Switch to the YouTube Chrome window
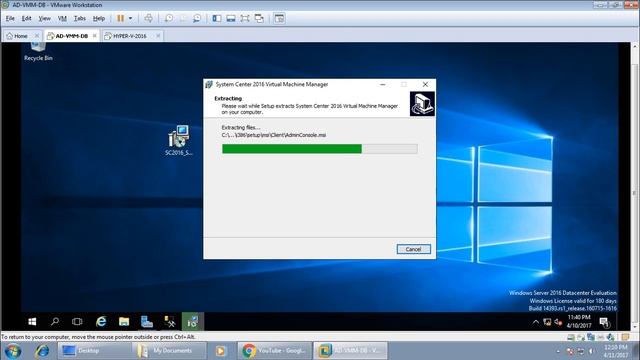The image size is (640, 360). pos(274,351)
